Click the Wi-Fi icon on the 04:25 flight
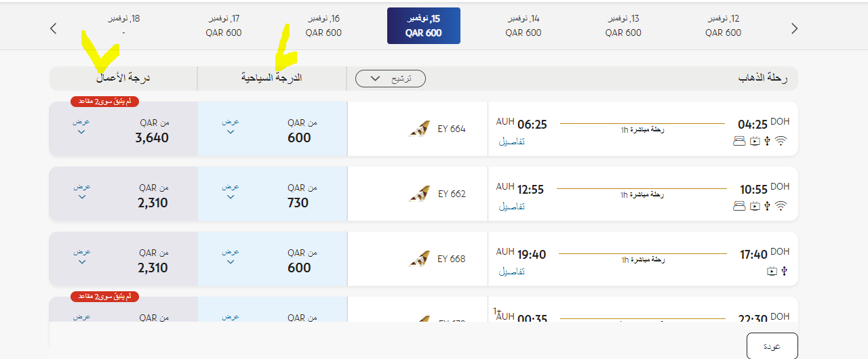The width and height of the screenshot is (868, 359). pyautogui.click(x=781, y=141)
